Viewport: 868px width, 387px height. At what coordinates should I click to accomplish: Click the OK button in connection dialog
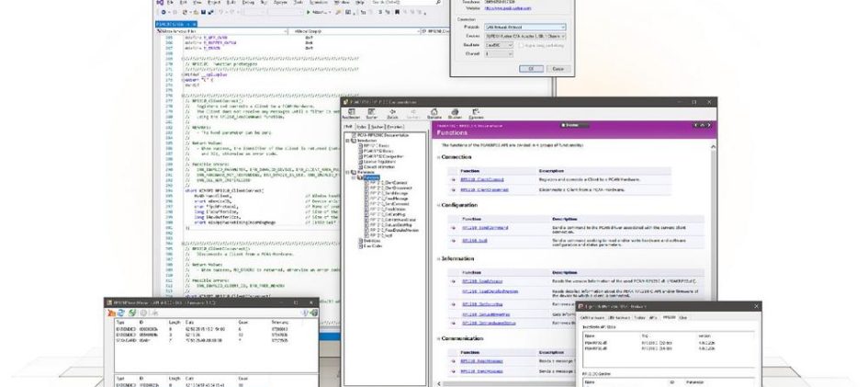pos(529,68)
